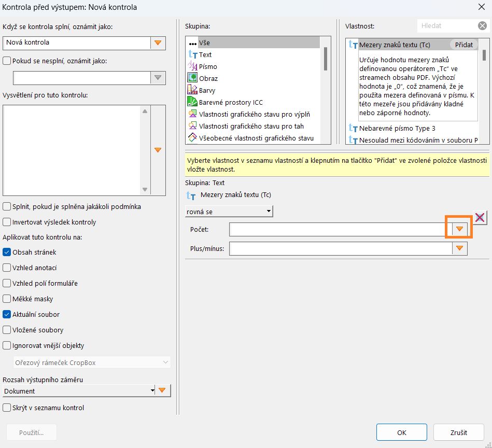
Task: Uncheck Aktuální soubor
Action: [x=7, y=314]
